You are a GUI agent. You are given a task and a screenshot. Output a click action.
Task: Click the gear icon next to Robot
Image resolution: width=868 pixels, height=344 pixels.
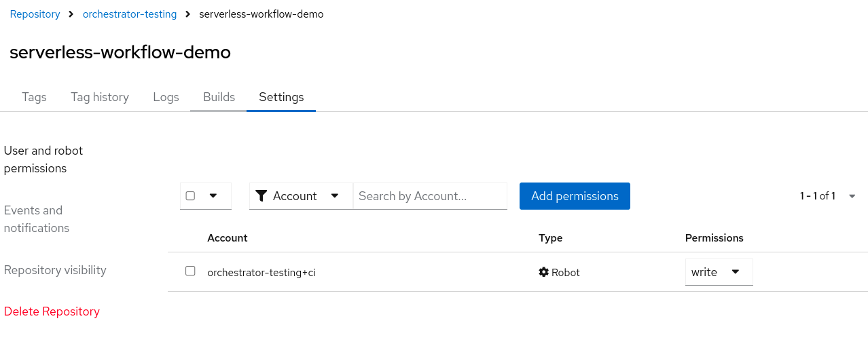(543, 272)
